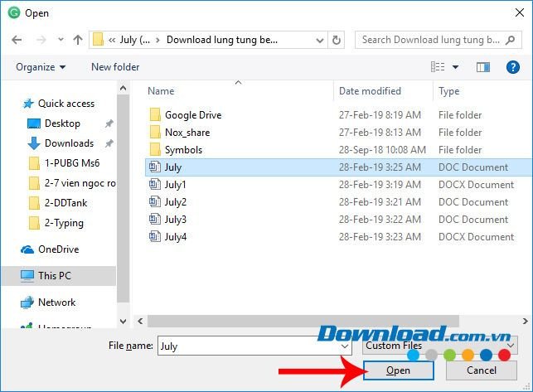Select the July4 DOCX document

[x=175, y=237]
